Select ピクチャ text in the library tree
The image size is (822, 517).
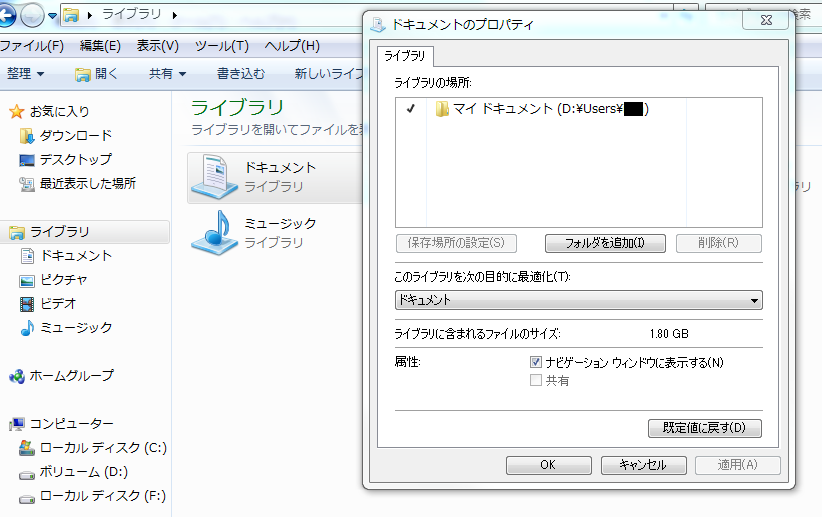64,281
